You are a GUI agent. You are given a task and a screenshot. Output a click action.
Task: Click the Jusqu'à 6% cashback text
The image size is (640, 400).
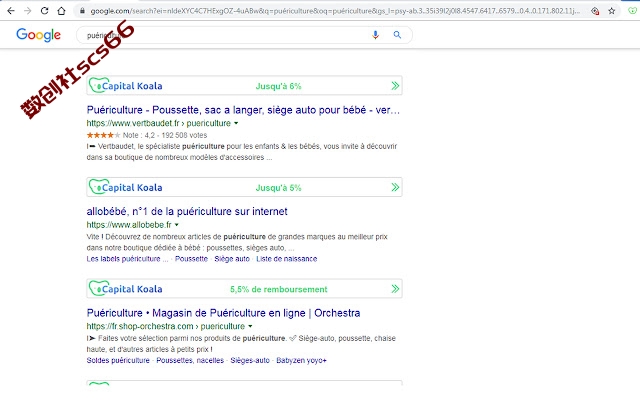pos(278,86)
